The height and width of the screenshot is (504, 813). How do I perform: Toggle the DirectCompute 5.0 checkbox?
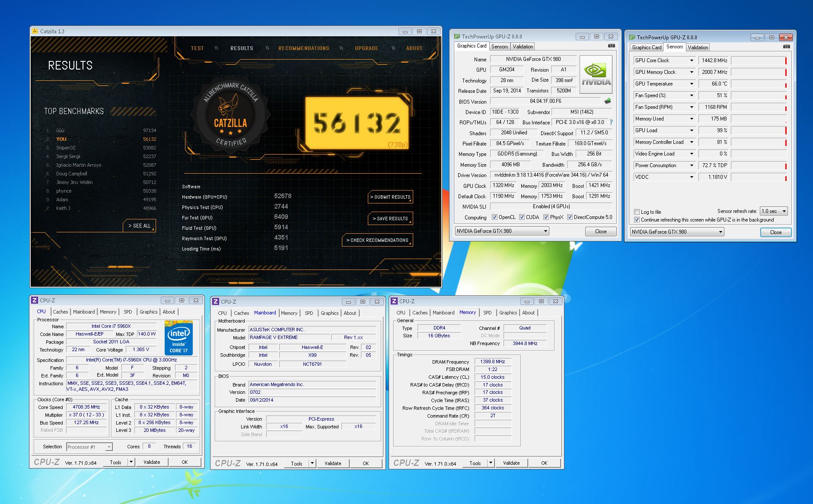[x=570, y=217]
